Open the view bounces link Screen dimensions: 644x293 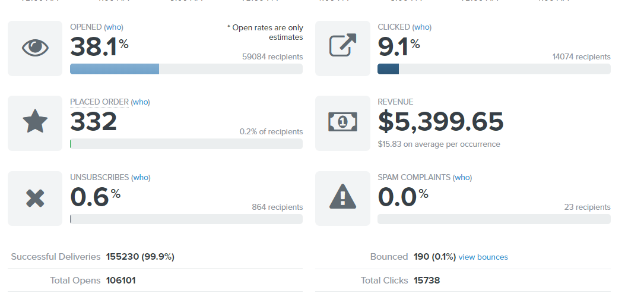coord(483,257)
